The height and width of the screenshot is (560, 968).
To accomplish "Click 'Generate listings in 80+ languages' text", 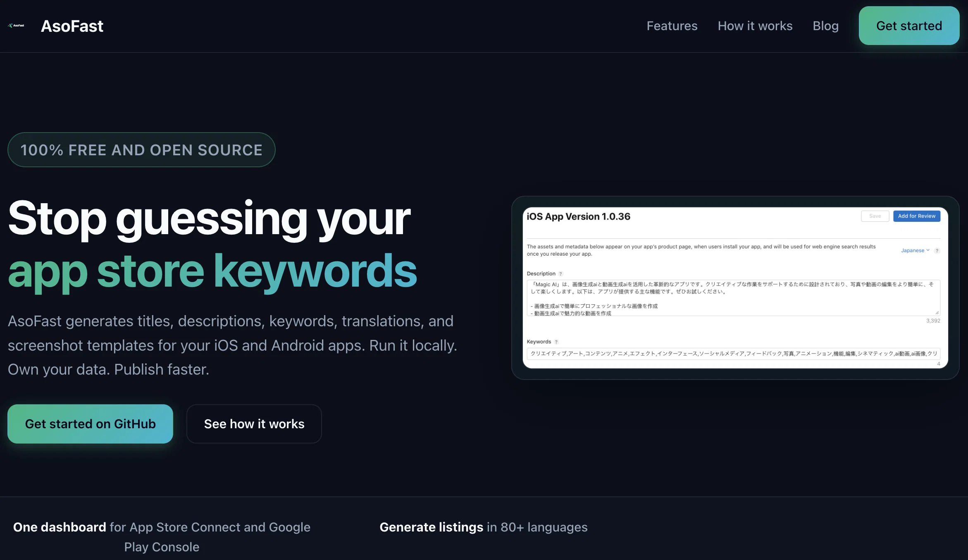I will 483,527.
